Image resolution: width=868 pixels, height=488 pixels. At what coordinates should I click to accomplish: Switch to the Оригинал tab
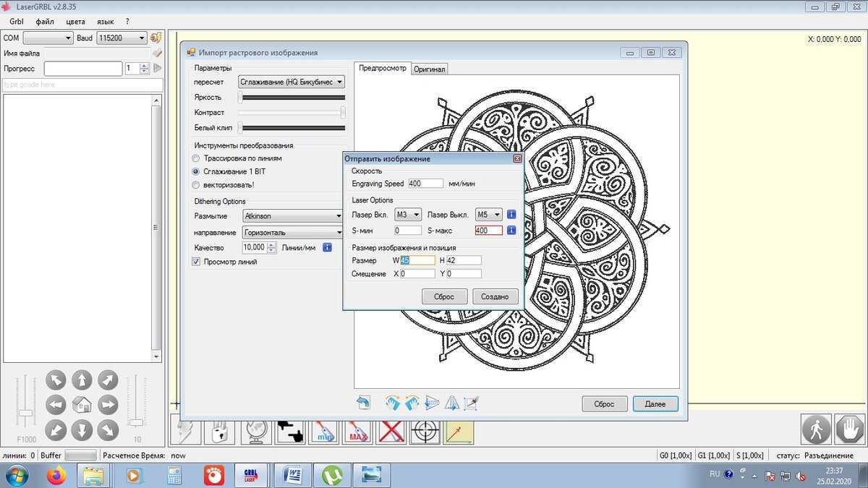point(430,69)
